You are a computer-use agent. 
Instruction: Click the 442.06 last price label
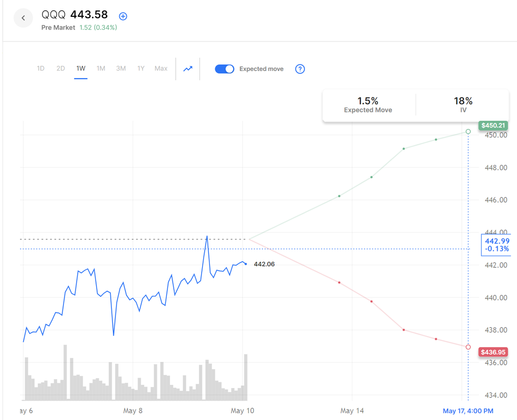tap(264, 264)
